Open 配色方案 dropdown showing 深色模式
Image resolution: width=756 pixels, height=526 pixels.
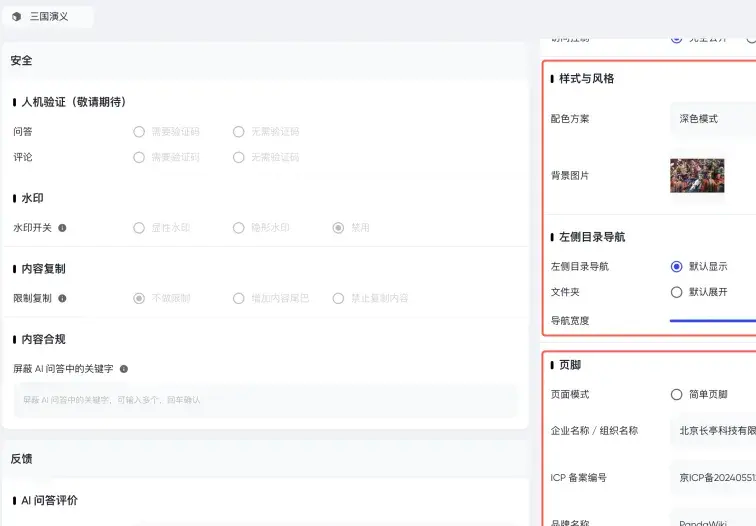(x=713, y=119)
